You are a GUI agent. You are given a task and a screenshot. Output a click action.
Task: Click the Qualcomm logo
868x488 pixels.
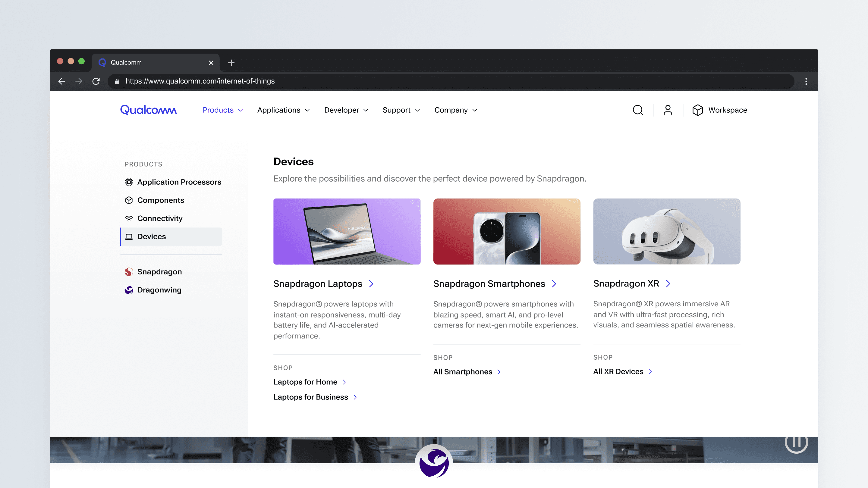pos(148,110)
